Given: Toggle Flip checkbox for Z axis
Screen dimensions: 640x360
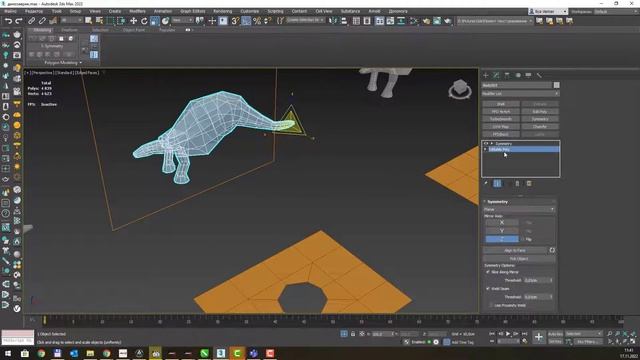Looking at the screenshot, I should pos(522,239).
